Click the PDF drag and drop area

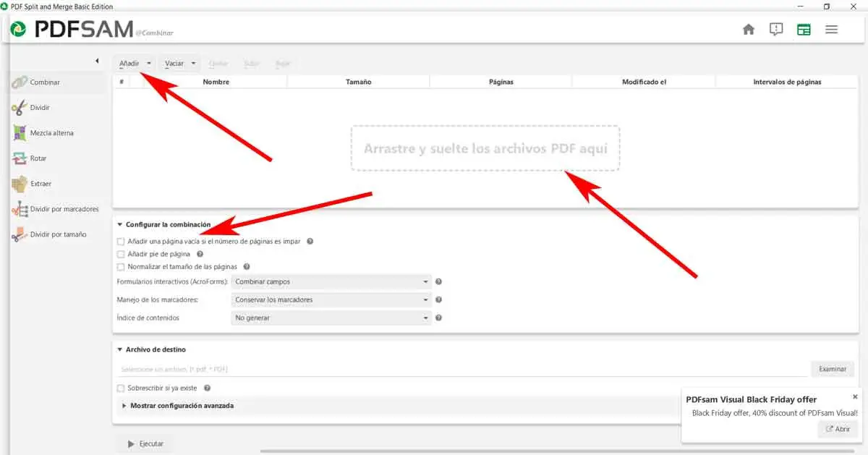485,148
